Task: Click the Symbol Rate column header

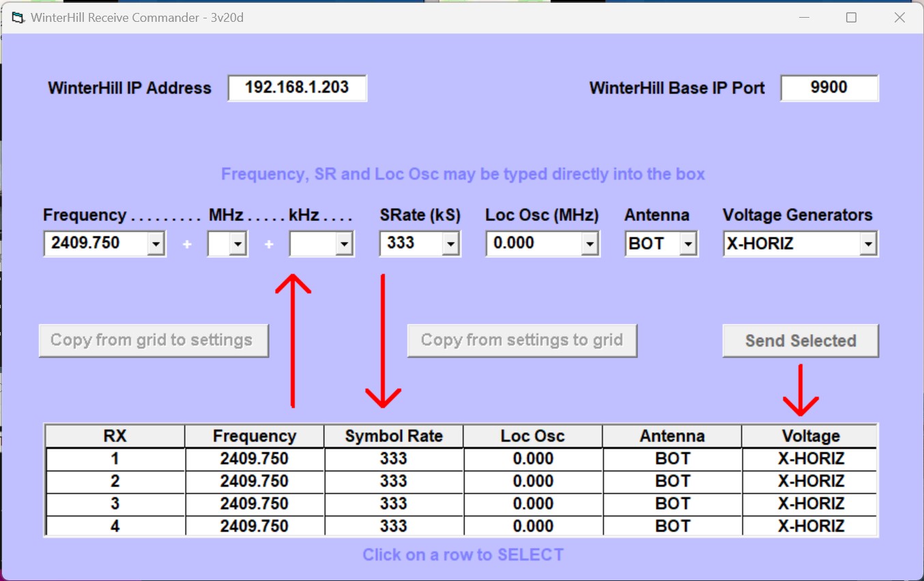Action: (394, 436)
